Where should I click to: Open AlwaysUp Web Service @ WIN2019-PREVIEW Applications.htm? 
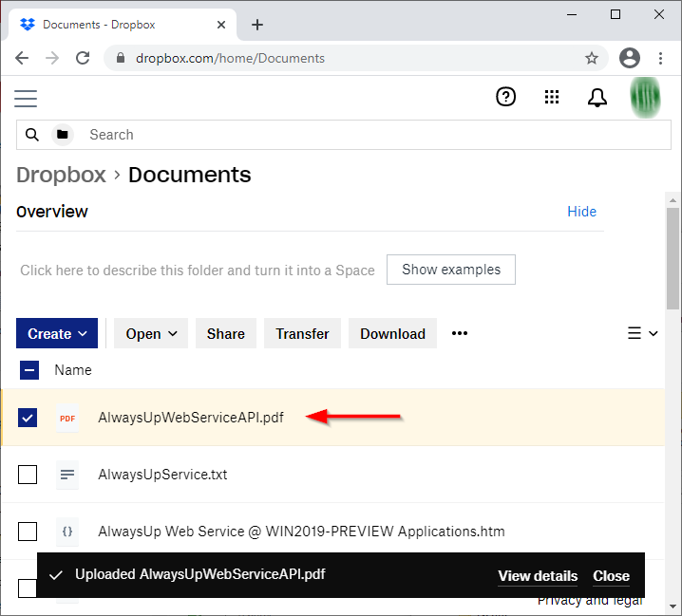301,532
